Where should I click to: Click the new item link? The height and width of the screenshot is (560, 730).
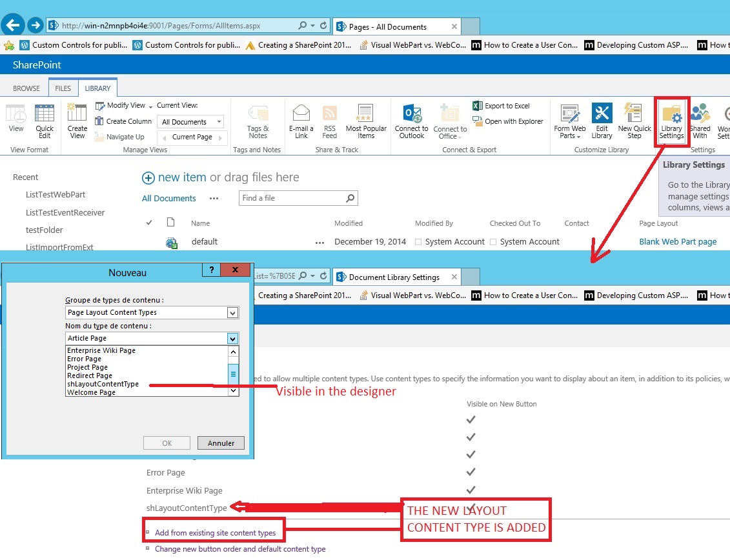click(182, 177)
